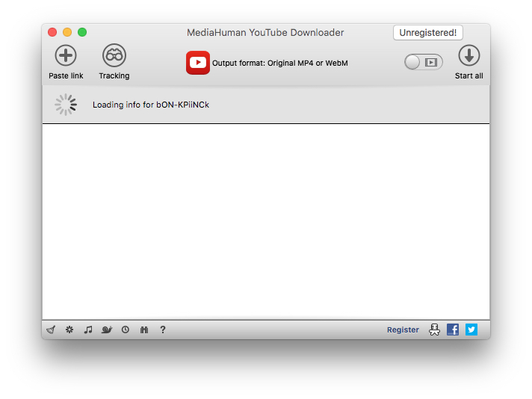Click the bottom binoculars search icon

[x=144, y=330]
